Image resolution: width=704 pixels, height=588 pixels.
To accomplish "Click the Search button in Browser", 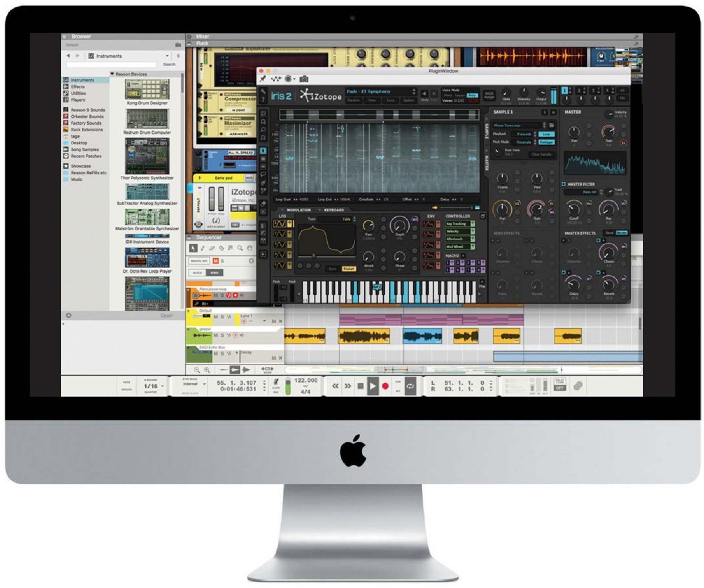I will [169, 64].
